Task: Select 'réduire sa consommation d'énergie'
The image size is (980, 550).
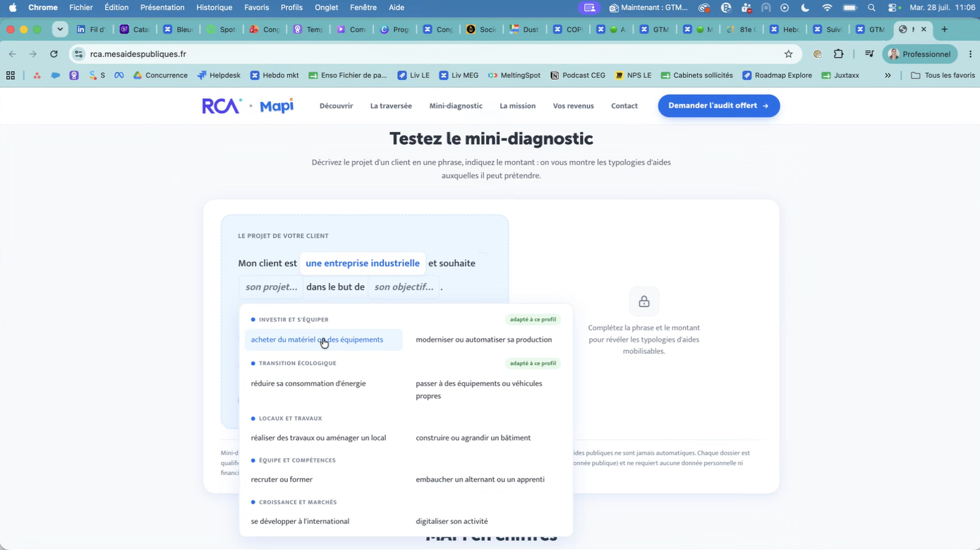Action: click(308, 383)
